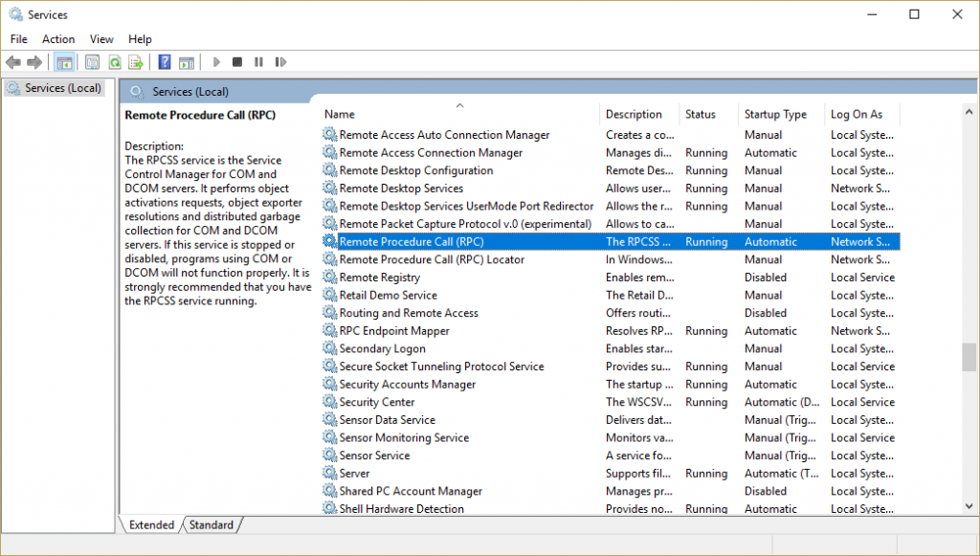980x556 pixels.
Task: Select Sensor Monitoring Service row
Action: (611, 437)
